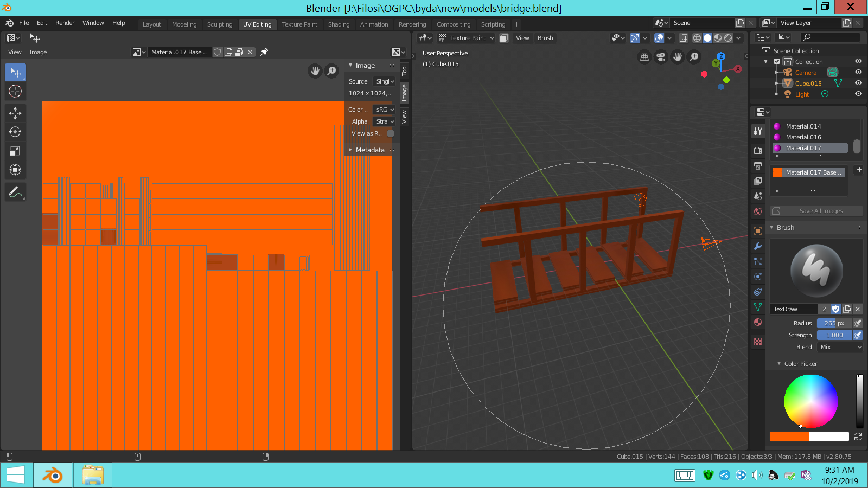
Task: Hide the Camera object in outliner
Action: pyautogui.click(x=858, y=72)
